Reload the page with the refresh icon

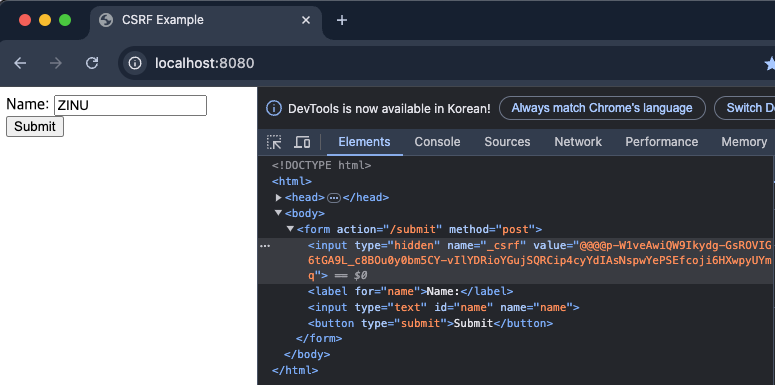tap(92, 63)
